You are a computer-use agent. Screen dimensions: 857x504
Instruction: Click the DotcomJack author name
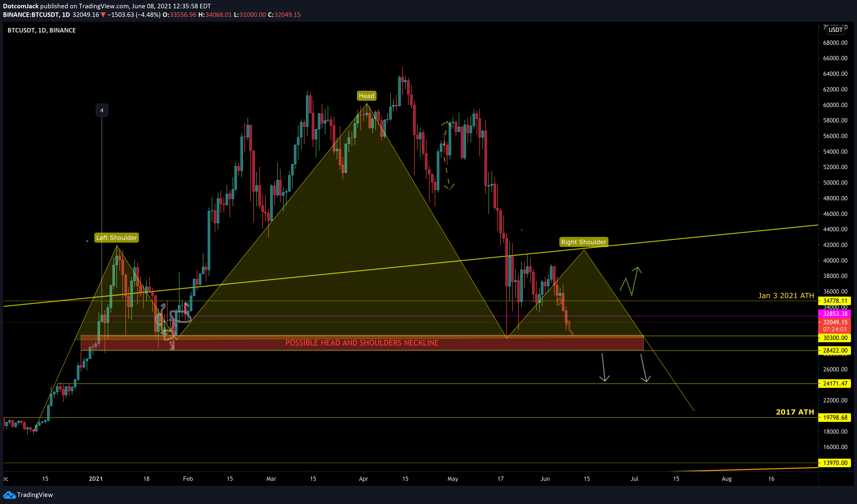click(x=21, y=6)
